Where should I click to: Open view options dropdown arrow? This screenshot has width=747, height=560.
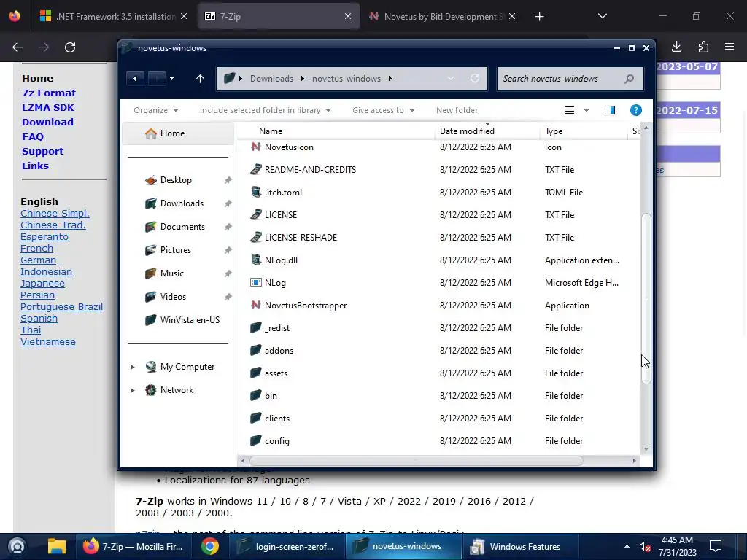tap(587, 110)
